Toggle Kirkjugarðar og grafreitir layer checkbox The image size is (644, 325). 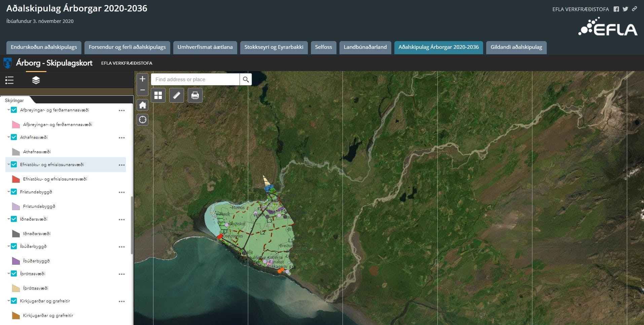(14, 301)
